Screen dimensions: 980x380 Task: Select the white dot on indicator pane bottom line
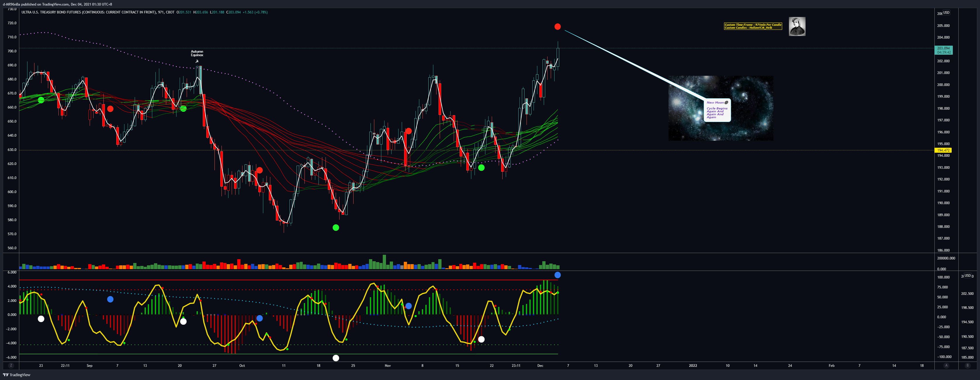(336, 358)
